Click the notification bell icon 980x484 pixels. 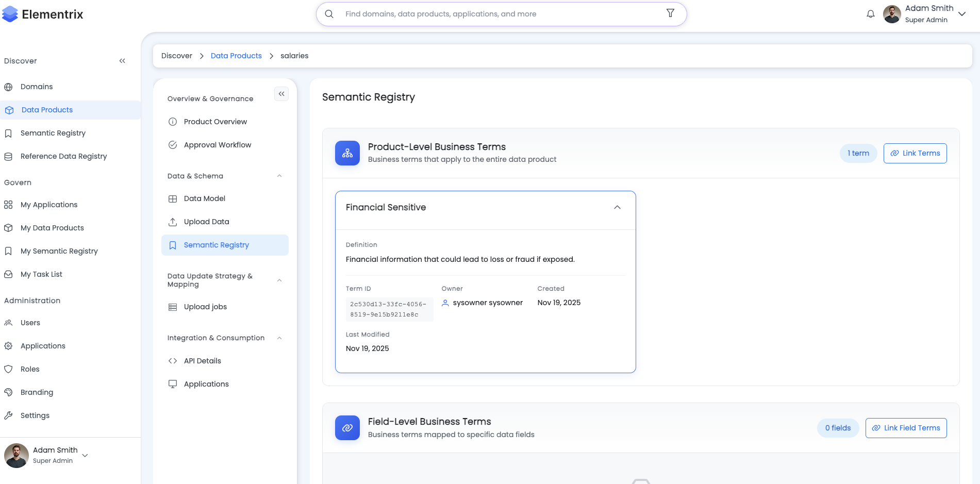870,14
